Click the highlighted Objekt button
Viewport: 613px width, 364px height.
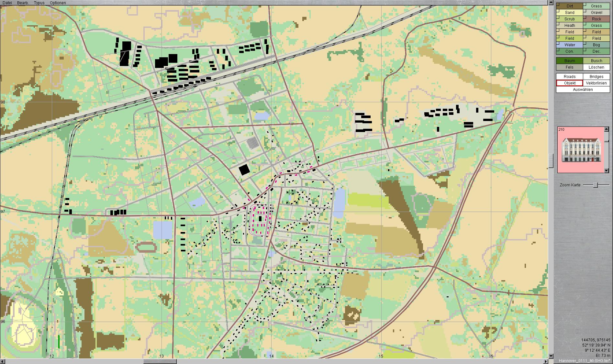(x=569, y=83)
